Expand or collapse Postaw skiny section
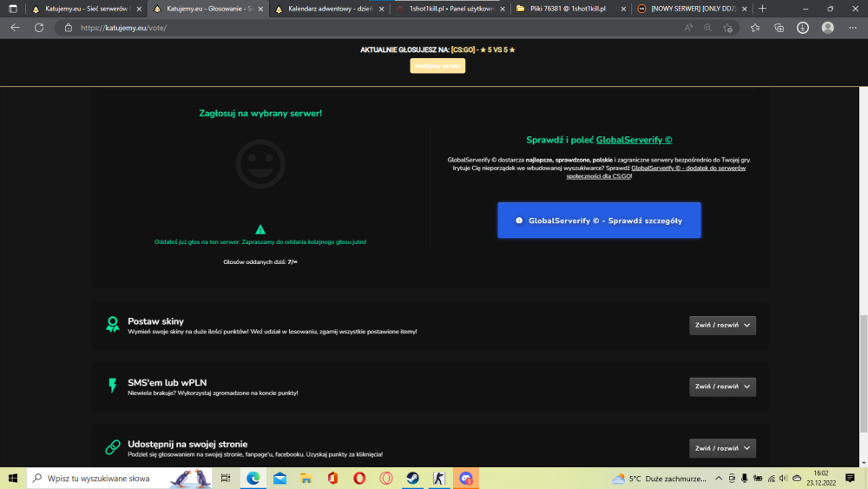 [x=722, y=325]
